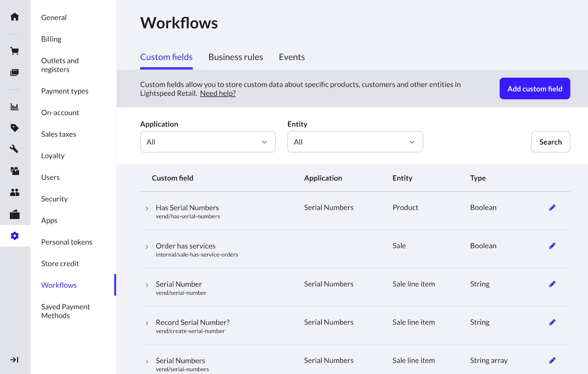Image resolution: width=588 pixels, height=374 pixels.
Task: Click the wrench services icon
Action: point(15,149)
